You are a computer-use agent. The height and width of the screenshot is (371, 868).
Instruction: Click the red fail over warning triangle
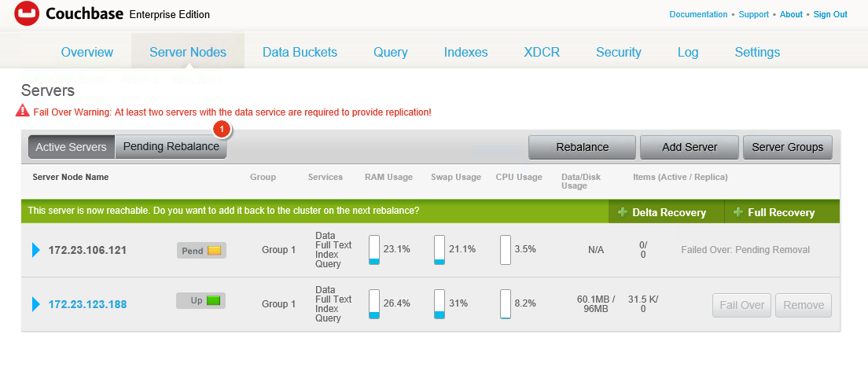23,110
